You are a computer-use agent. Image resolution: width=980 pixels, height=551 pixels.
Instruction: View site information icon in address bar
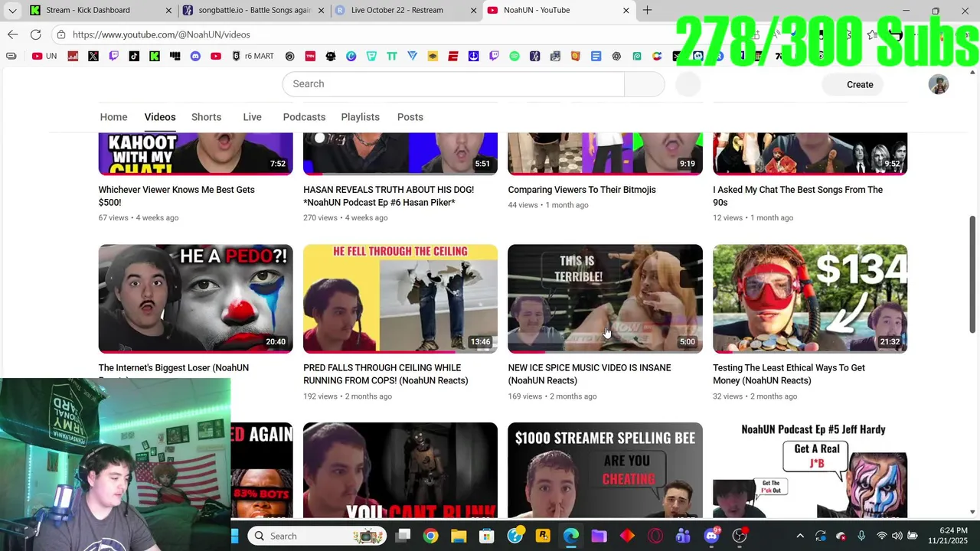point(61,34)
